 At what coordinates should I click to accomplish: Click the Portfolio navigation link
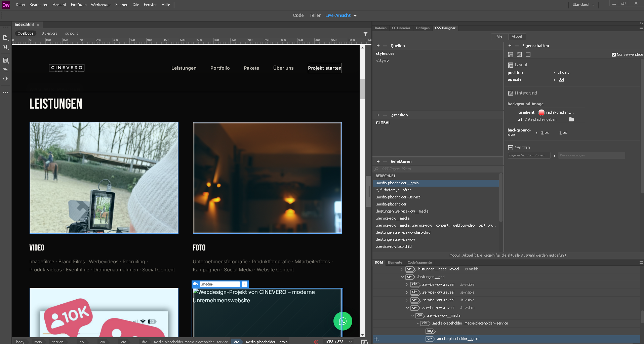[220, 68]
